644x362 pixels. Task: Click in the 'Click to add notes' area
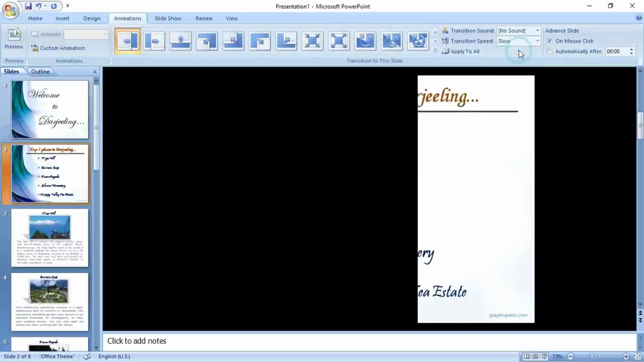(x=369, y=341)
